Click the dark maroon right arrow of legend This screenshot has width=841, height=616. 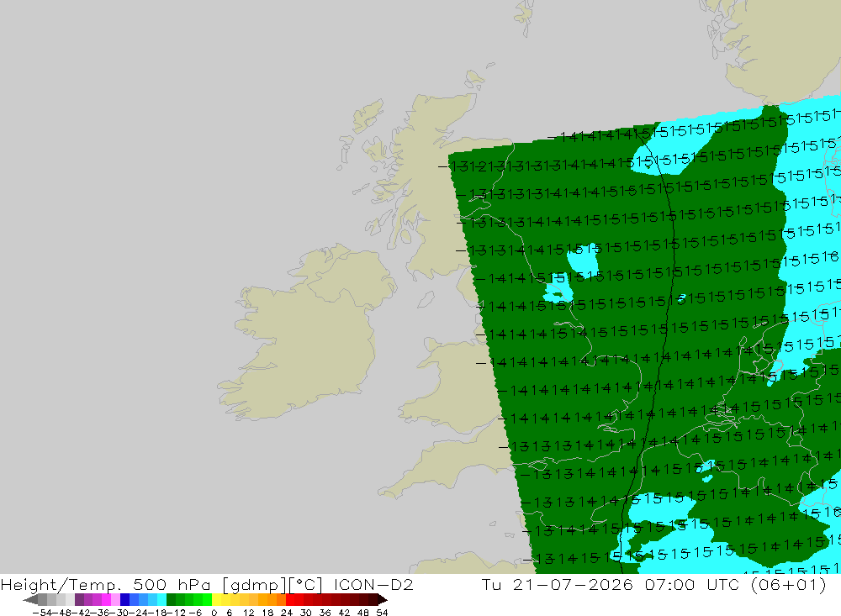coord(383,600)
